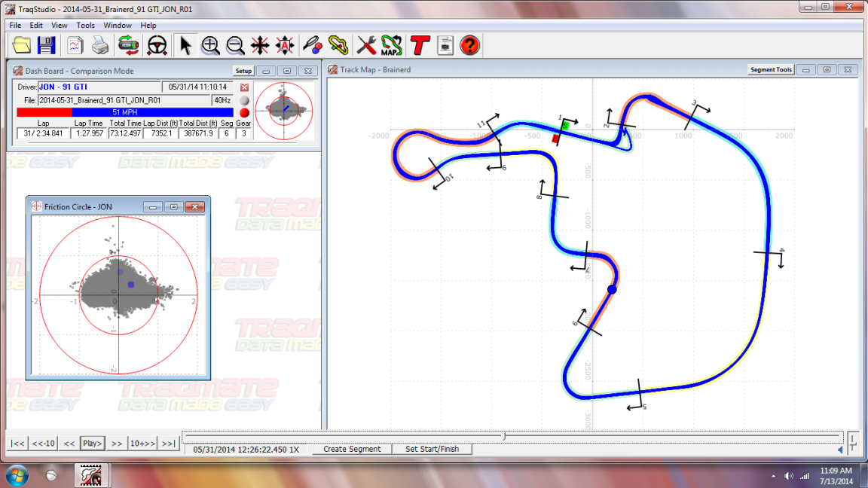Click the Lap value 31/ 2:34.841

[x=43, y=133]
